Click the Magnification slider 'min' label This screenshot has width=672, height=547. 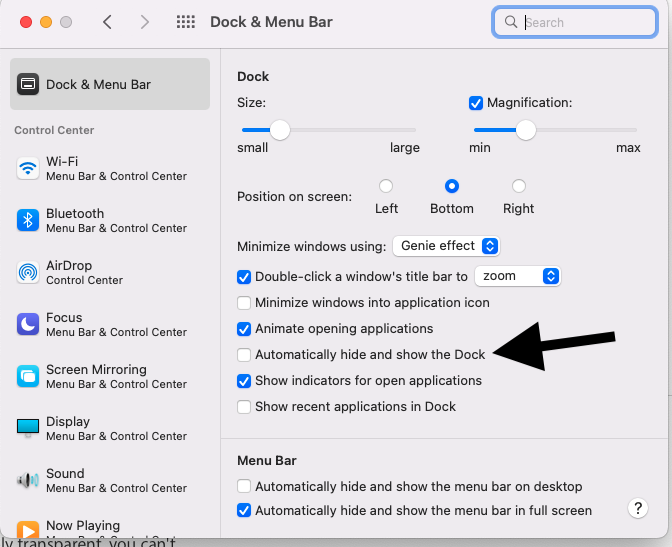tap(480, 148)
